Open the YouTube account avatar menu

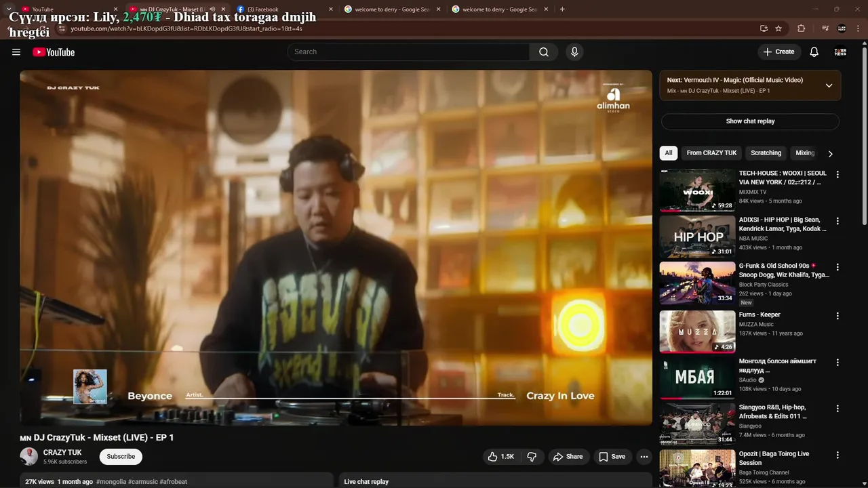pos(841,52)
